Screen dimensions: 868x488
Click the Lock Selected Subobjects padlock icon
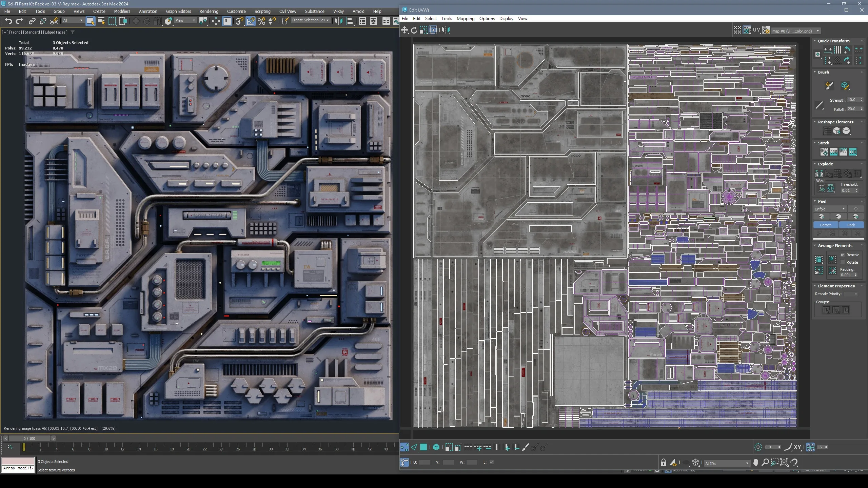click(663, 463)
